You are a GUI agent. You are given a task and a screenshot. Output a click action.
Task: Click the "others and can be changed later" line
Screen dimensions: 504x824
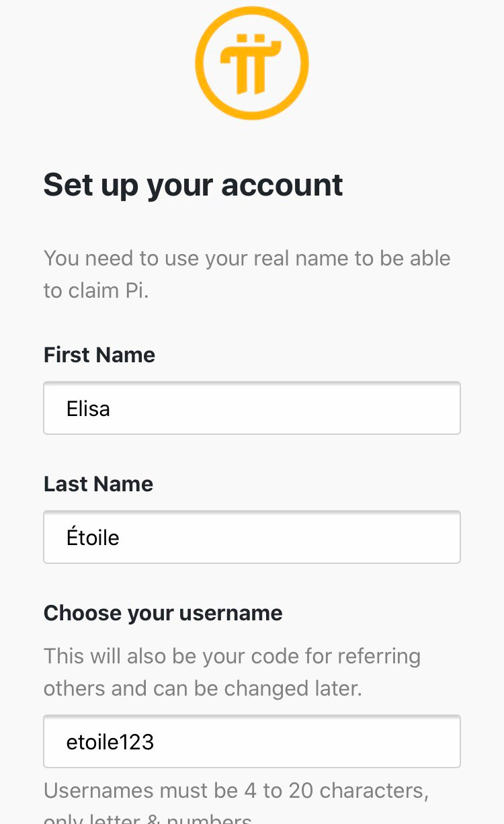click(x=202, y=688)
